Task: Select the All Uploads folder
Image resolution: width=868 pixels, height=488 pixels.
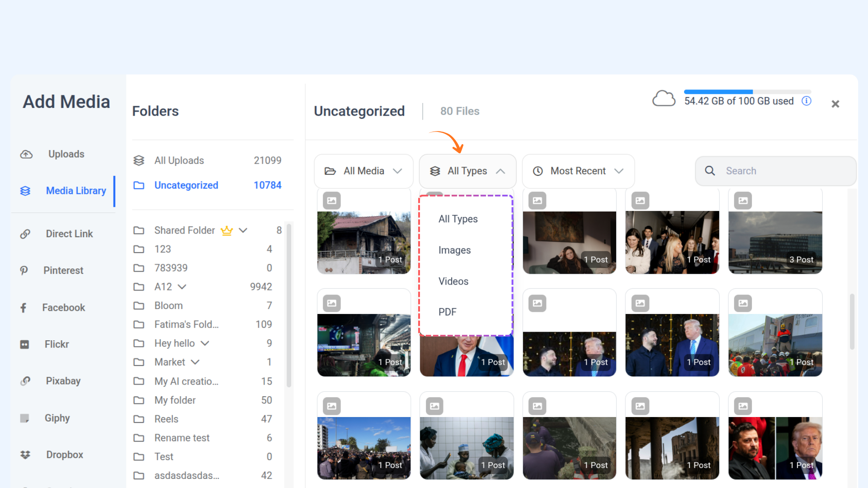Action: pos(179,160)
